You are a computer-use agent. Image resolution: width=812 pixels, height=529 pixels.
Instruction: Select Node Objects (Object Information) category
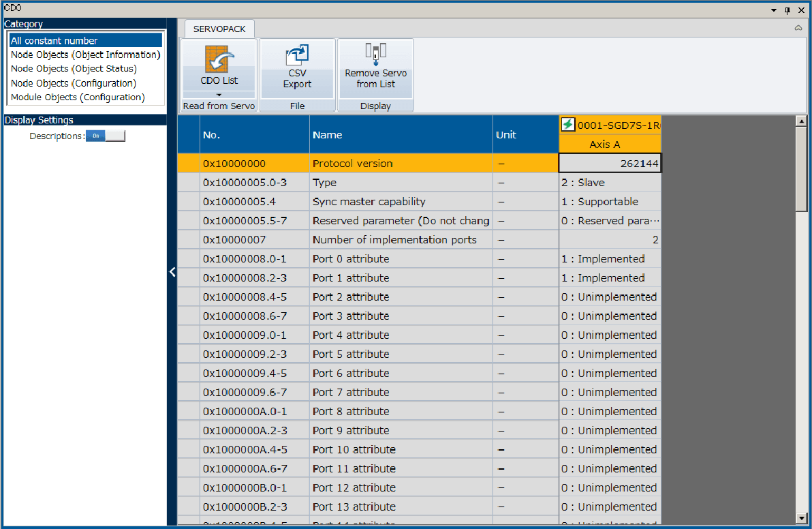click(85, 55)
